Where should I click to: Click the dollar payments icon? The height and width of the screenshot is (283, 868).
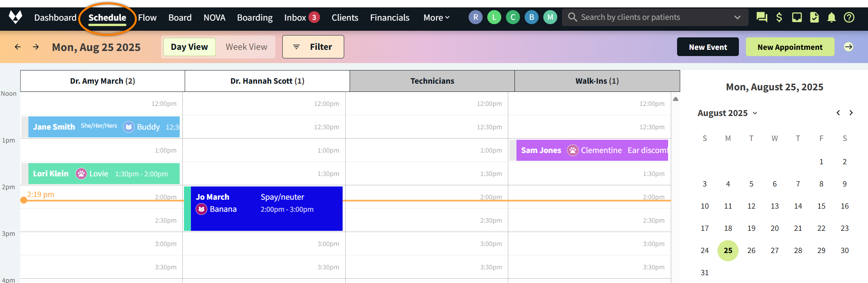point(779,17)
